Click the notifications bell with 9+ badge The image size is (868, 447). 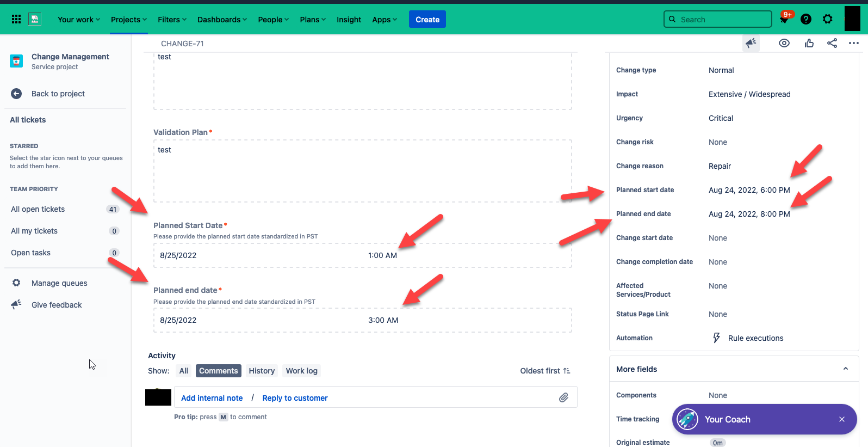coord(785,19)
